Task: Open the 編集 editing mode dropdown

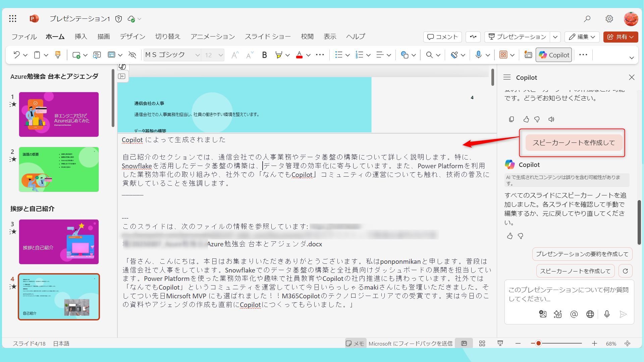Action: coord(582,37)
